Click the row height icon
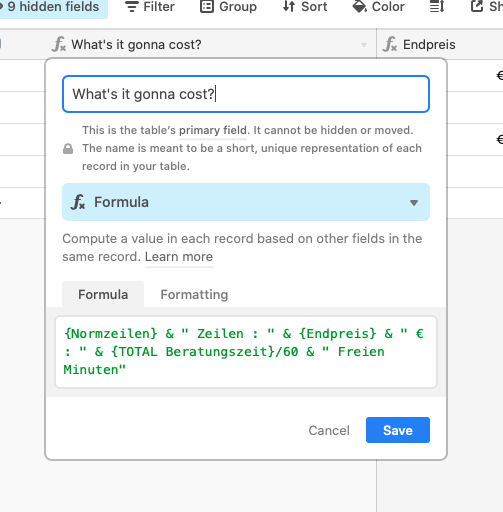Image resolution: width=503 pixels, height=512 pixels. click(x=437, y=7)
